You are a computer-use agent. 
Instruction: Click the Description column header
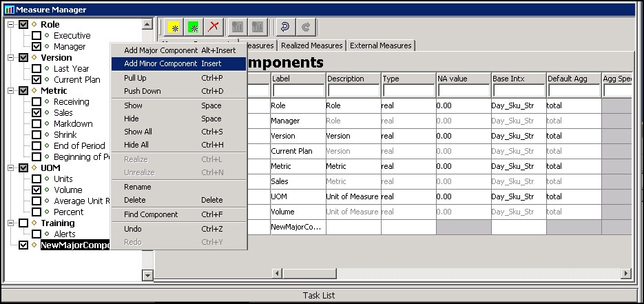[x=353, y=79]
